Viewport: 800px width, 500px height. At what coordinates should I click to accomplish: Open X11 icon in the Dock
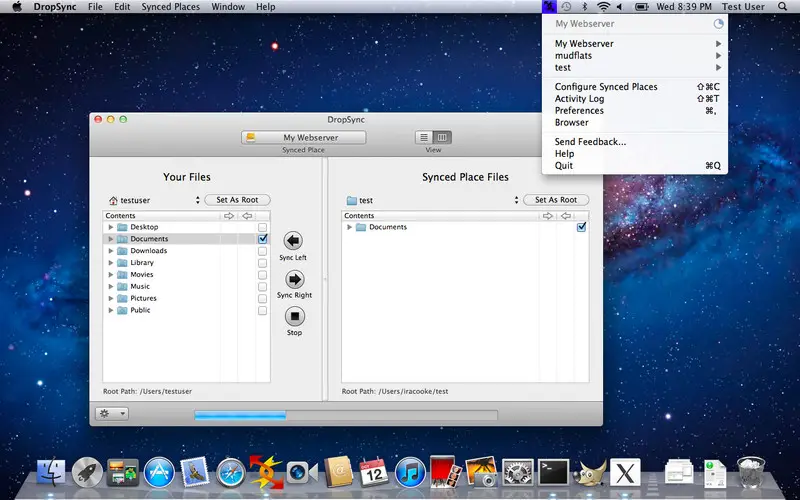[626, 472]
